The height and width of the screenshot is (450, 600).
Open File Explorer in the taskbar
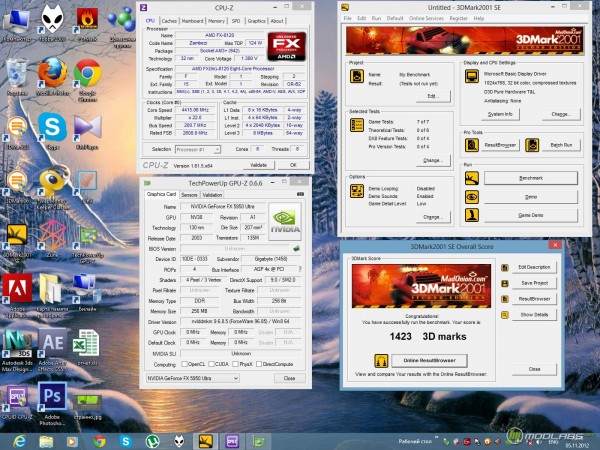pyautogui.click(x=46, y=442)
